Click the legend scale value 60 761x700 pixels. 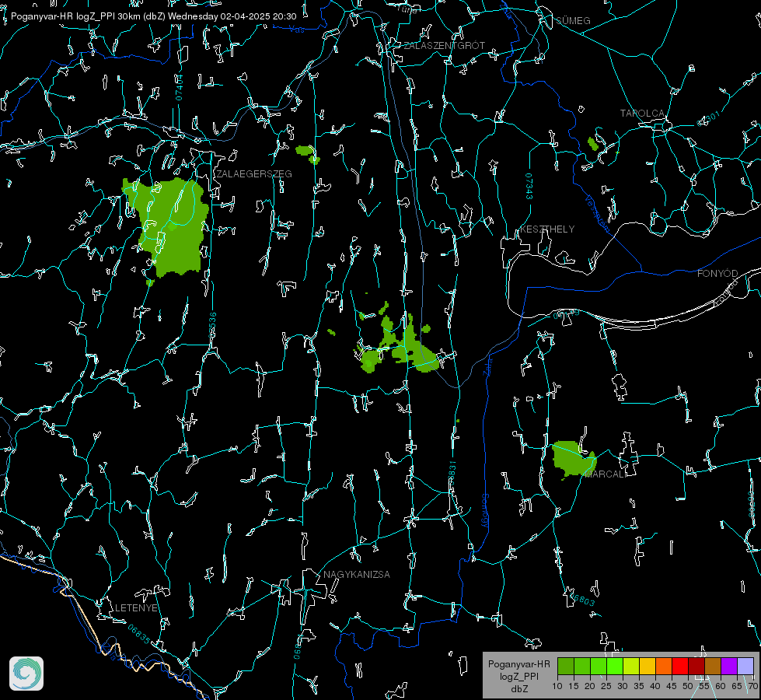click(721, 686)
